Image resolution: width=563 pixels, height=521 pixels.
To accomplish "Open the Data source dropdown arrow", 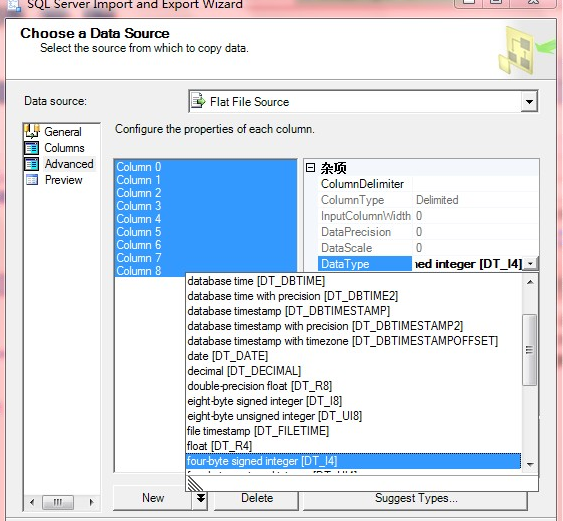I will click(529, 102).
